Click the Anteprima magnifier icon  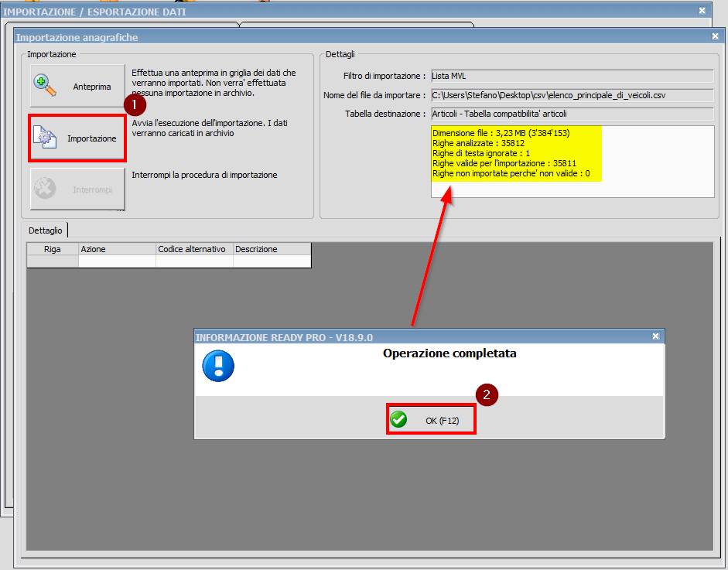click(45, 86)
